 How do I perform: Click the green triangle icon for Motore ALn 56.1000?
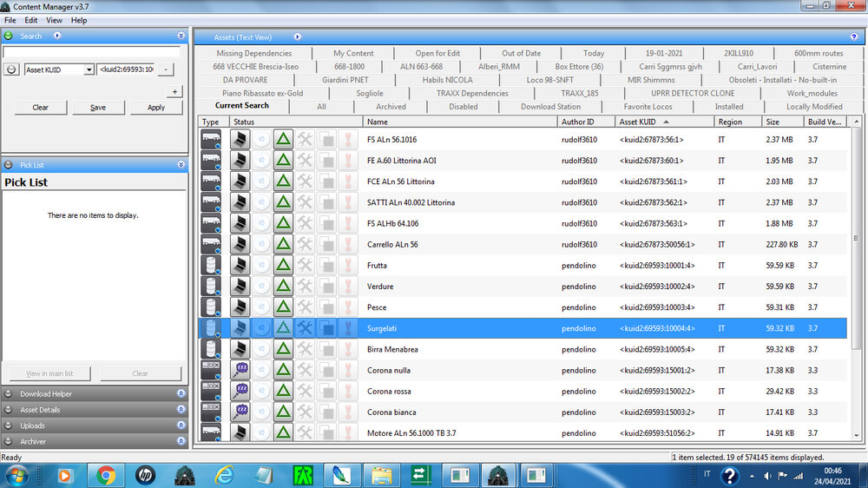click(283, 432)
